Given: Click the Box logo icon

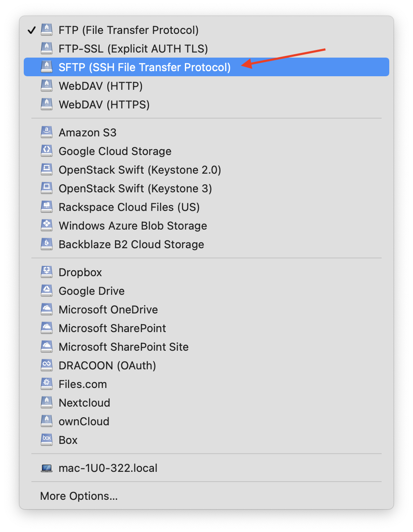Looking at the screenshot, I should click(x=47, y=440).
